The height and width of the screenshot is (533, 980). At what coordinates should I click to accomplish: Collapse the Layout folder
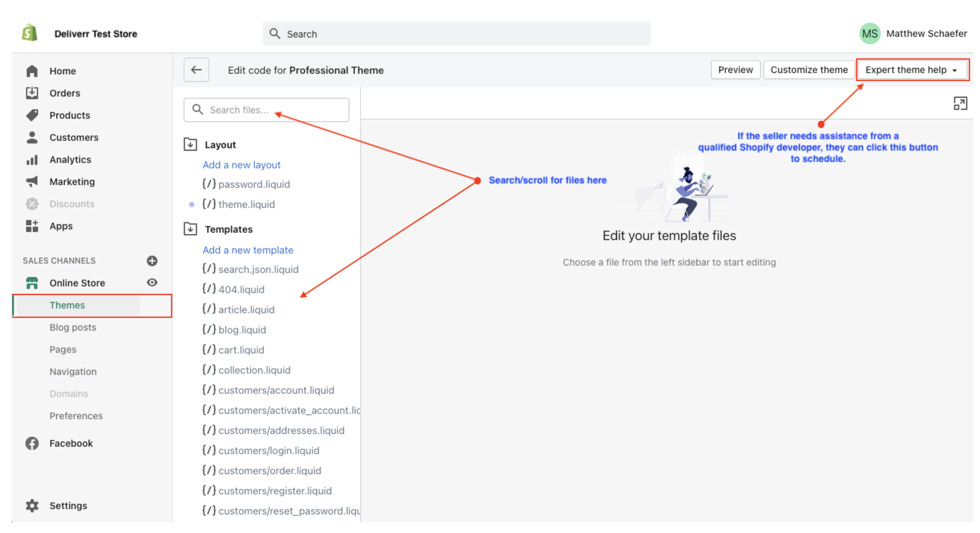click(x=190, y=145)
